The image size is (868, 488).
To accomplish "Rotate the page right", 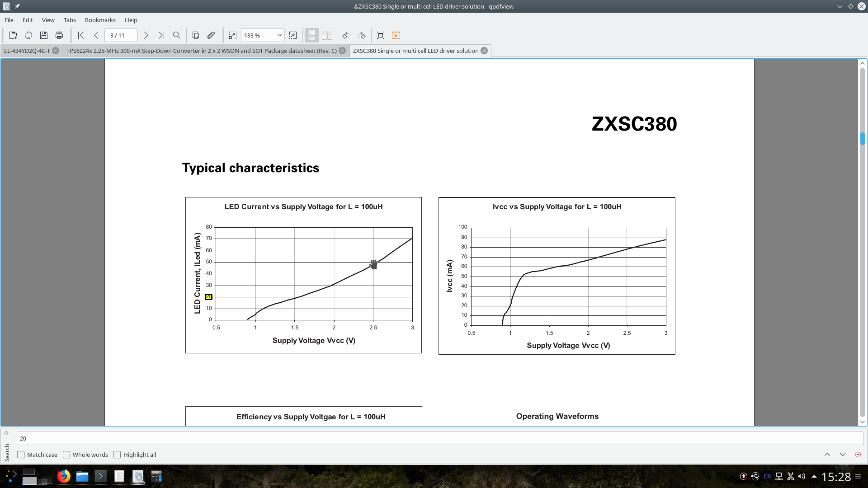I will tap(362, 35).
